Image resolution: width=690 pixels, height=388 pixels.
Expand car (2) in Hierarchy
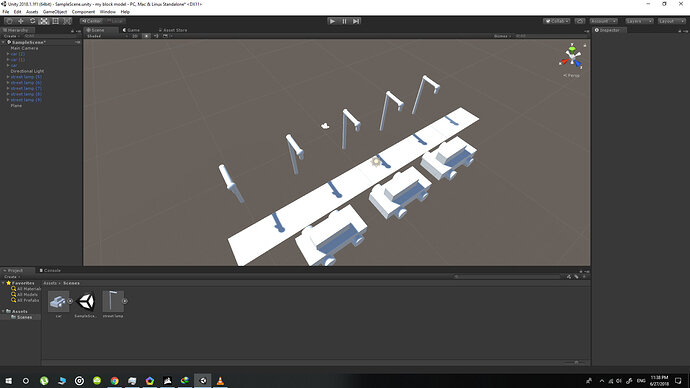pos(8,54)
